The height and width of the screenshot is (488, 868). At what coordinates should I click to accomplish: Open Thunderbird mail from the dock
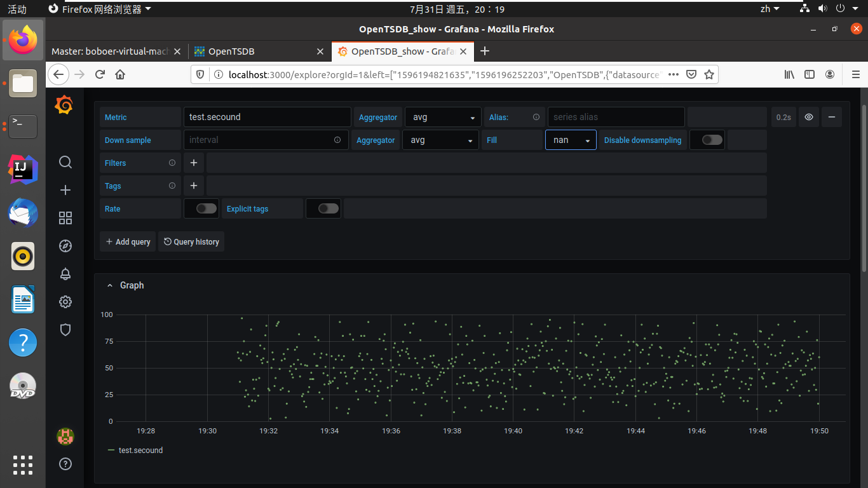coord(23,212)
